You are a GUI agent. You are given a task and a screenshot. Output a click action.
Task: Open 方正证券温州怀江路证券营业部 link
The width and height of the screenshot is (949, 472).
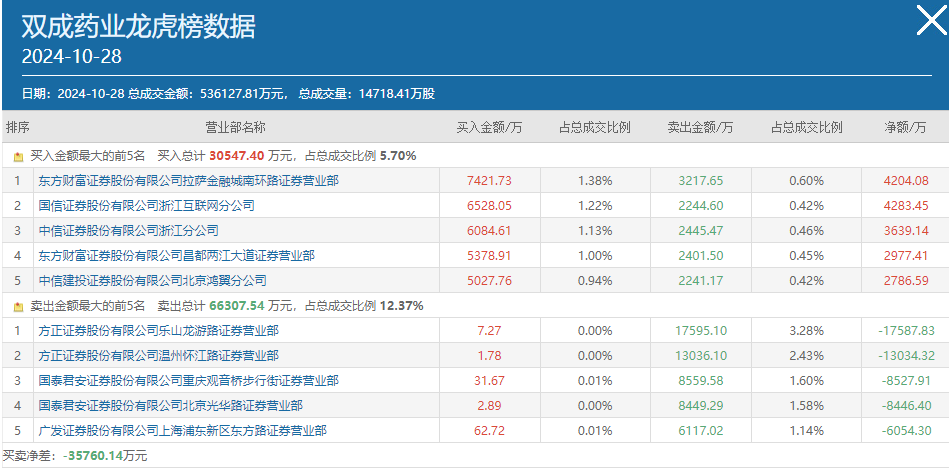(159, 356)
